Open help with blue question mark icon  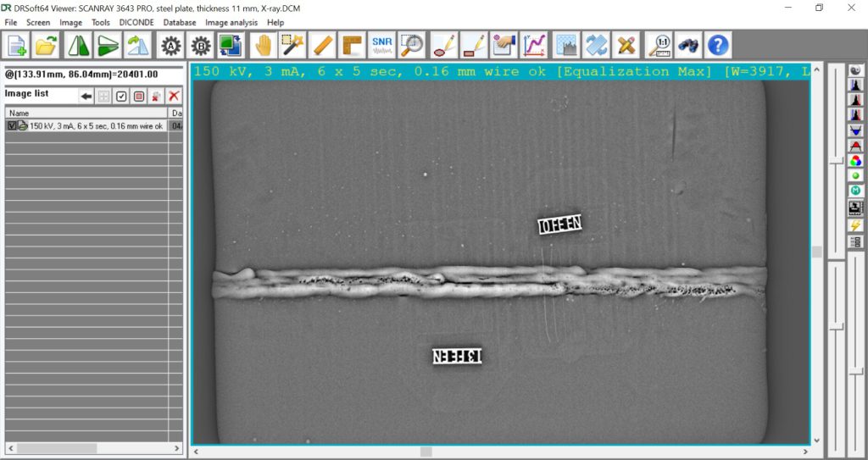[718, 46]
